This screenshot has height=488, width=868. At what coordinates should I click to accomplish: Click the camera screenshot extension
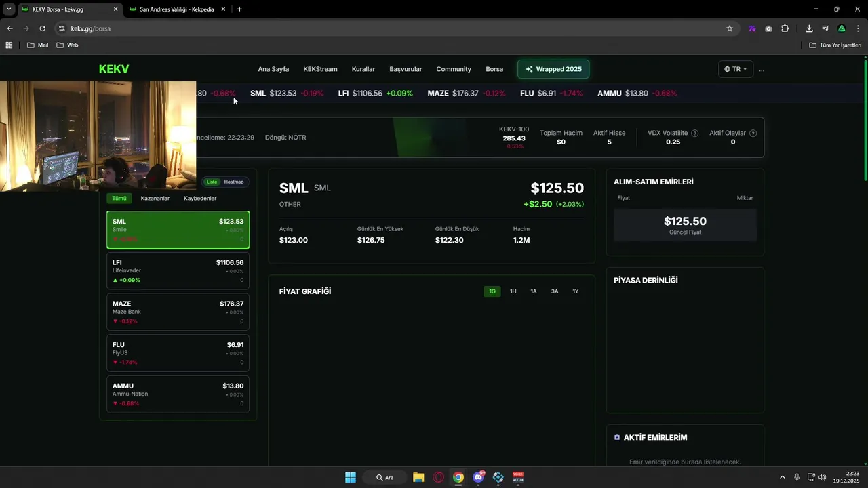[768, 28]
